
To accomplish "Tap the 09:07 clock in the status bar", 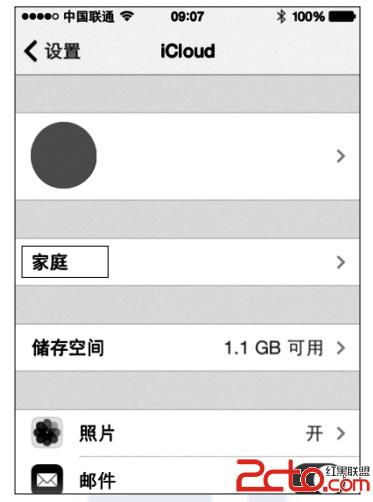I will [187, 16].
